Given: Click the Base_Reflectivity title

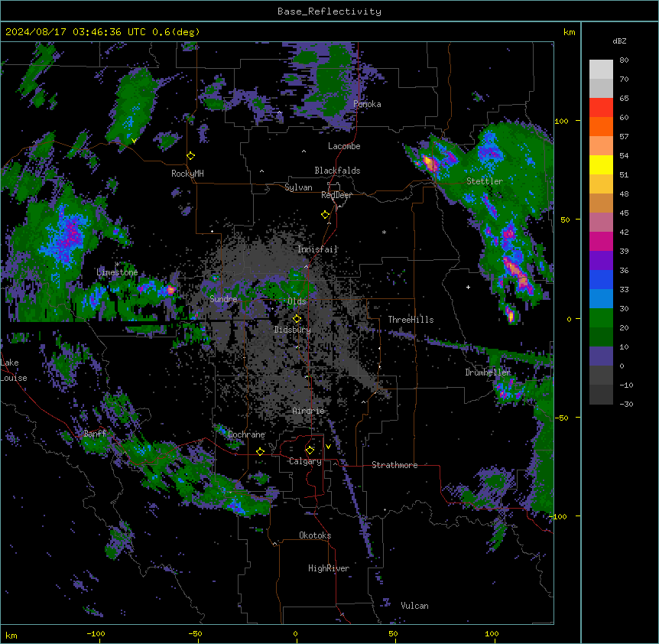Looking at the screenshot, I should (329, 11).
